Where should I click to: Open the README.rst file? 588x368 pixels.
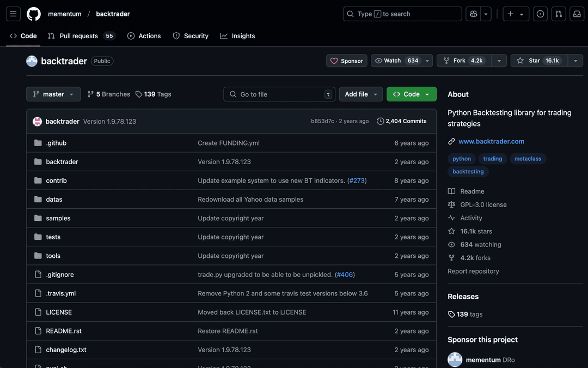click(64, 331)
